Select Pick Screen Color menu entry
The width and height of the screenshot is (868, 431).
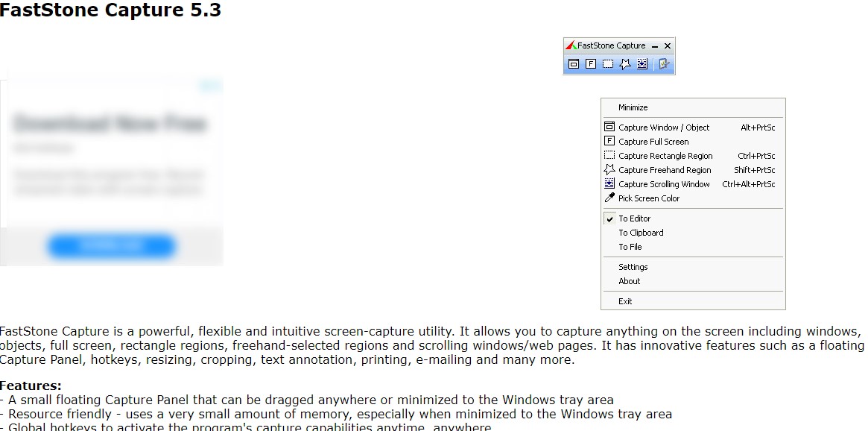693,198
